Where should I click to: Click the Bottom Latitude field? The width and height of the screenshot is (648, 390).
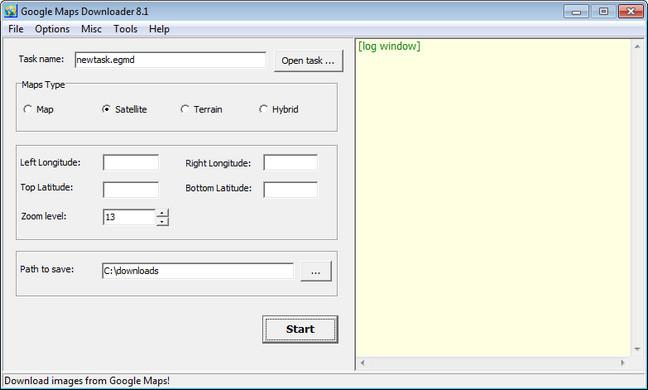tap(291, 190)
